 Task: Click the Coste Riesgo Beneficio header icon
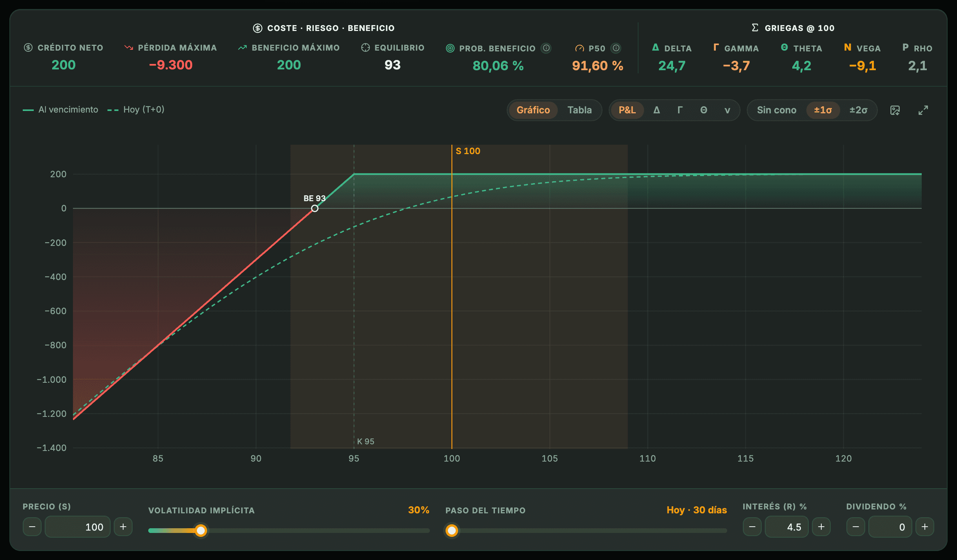click(x=258, y=28)
